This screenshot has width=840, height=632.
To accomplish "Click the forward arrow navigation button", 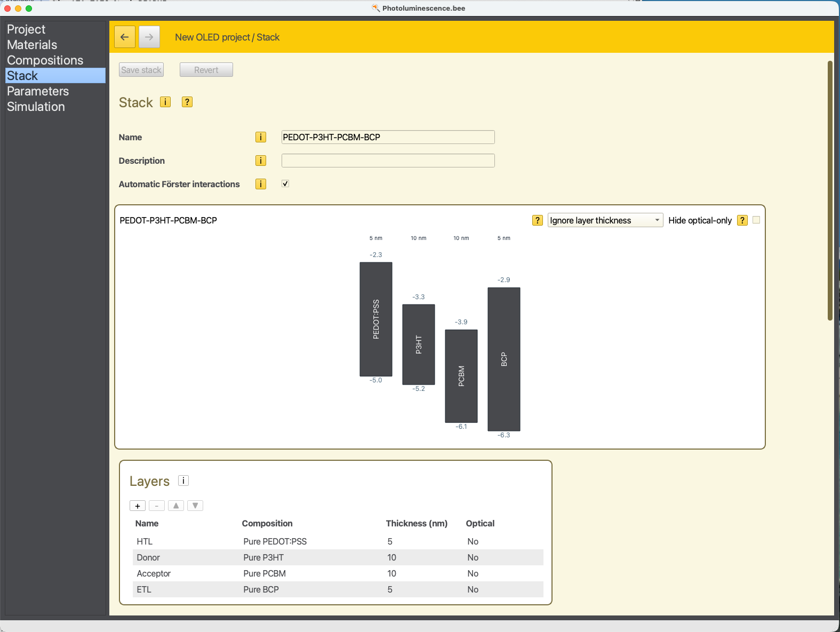I will (149, 37).
